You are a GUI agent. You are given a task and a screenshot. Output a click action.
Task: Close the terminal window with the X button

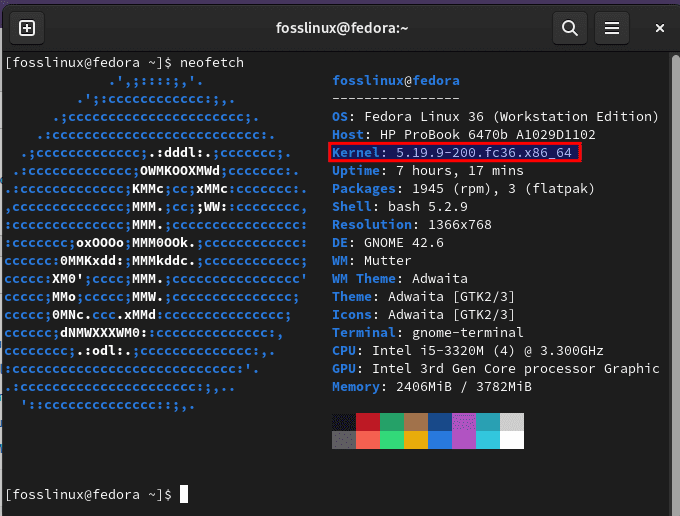660,29
